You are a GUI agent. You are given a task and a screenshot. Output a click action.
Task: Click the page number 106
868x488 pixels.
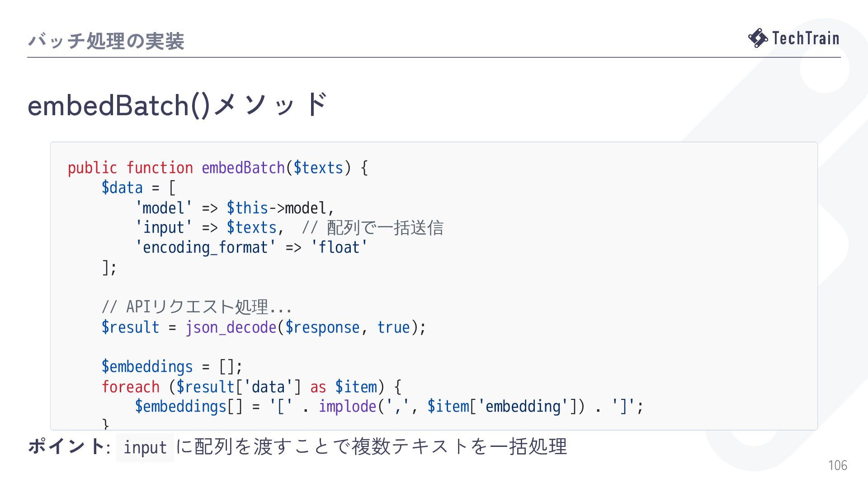(x=838, y=465)
